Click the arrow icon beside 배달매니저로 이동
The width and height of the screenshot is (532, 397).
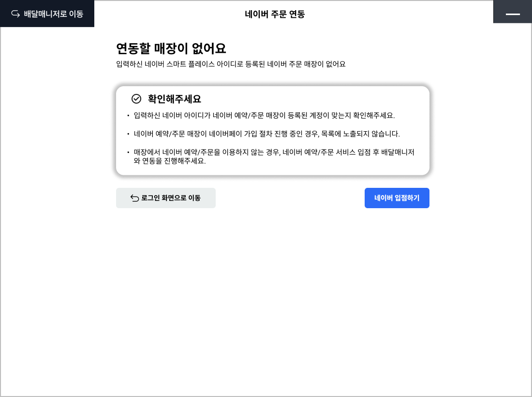15,14
